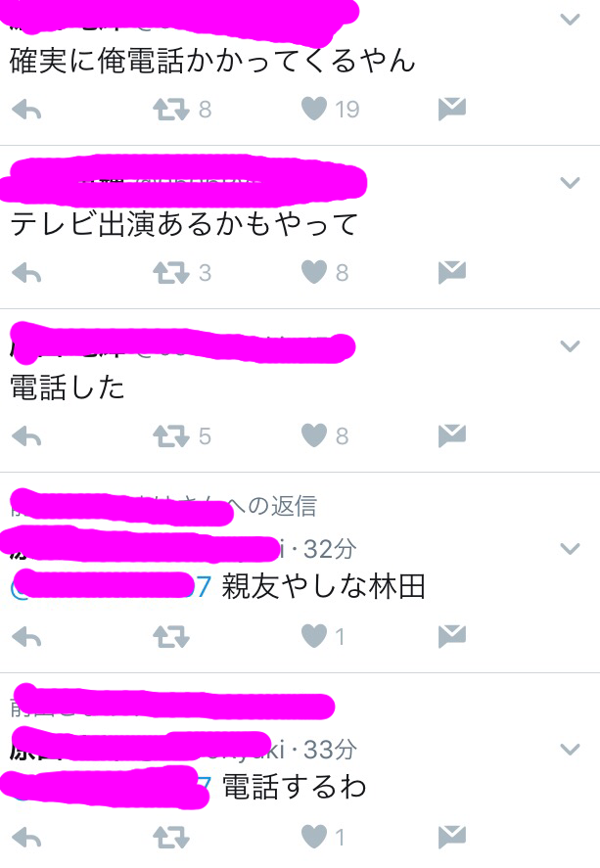Reply to the 確実に俺電話かかってくるやん tweet
600x868 pixels.
coord(26,110)
